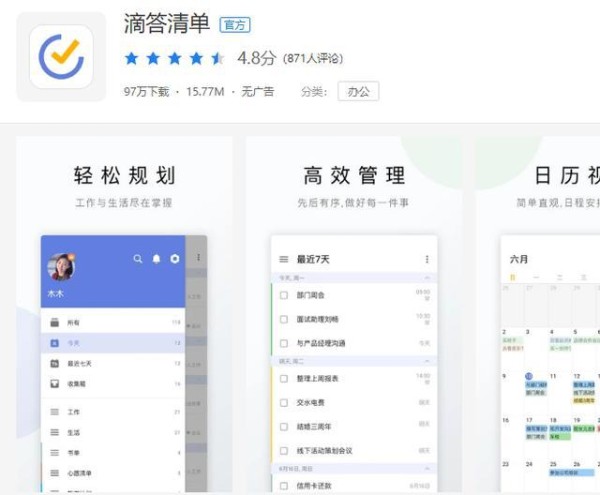The image size is (600, 495).
Task: Click the 官方 official badge
Action: pos(235,25)
